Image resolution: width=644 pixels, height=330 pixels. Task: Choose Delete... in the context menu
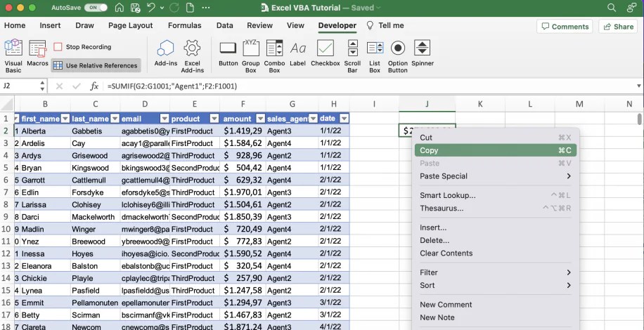(x=496, y=240)
